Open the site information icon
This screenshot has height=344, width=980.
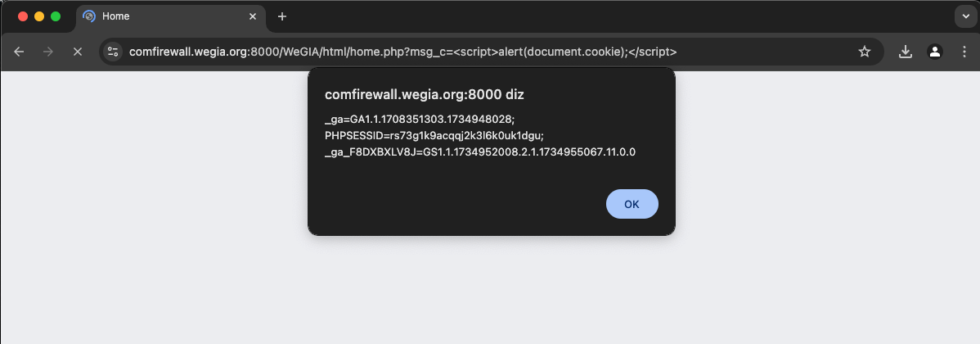tap(113, 52)
